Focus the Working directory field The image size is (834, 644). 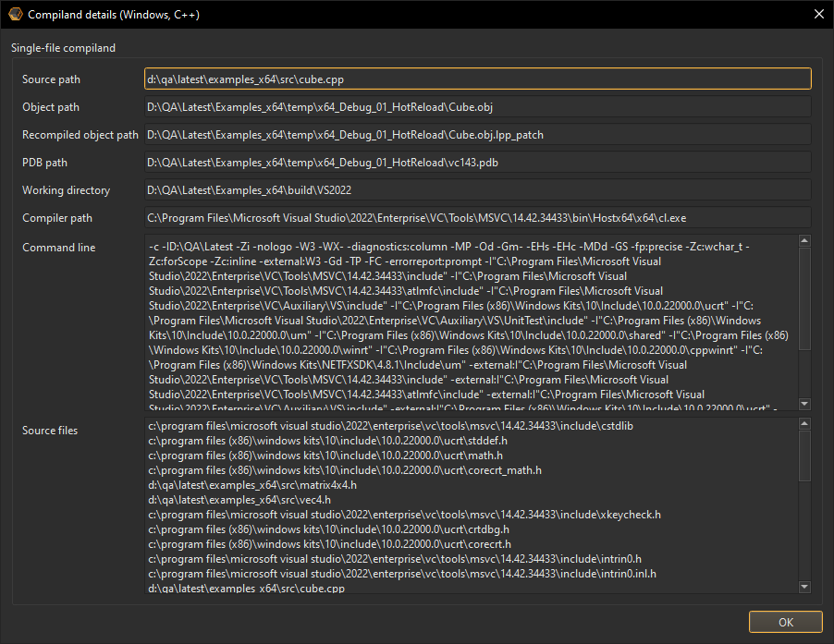pyautogui.click(x=477, y=190)
